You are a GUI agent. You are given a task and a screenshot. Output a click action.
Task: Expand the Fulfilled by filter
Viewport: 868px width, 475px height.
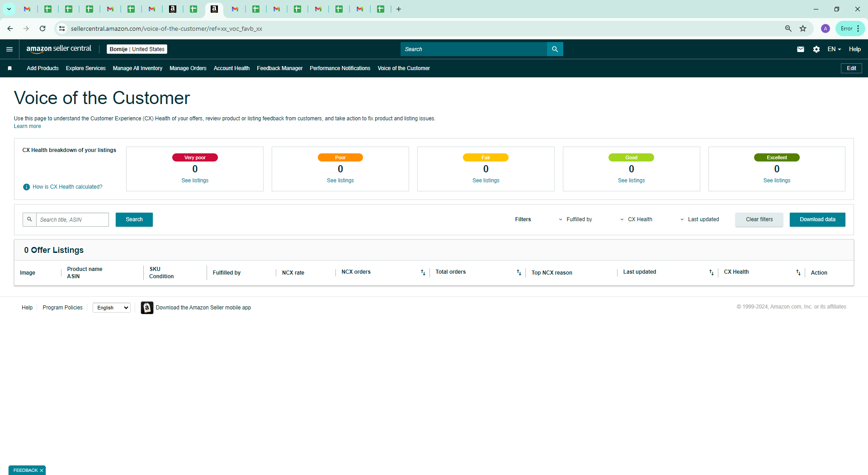(576, 219)
